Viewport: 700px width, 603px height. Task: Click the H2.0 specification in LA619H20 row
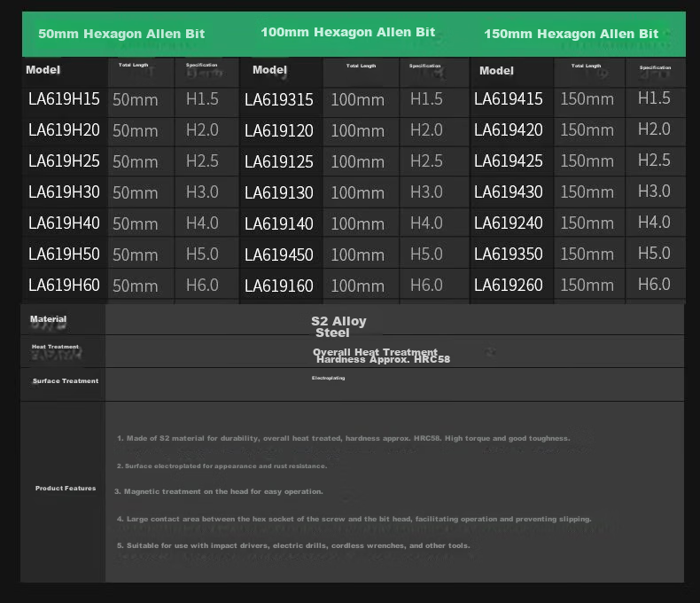pyautogui.click(x=202, y=130)
